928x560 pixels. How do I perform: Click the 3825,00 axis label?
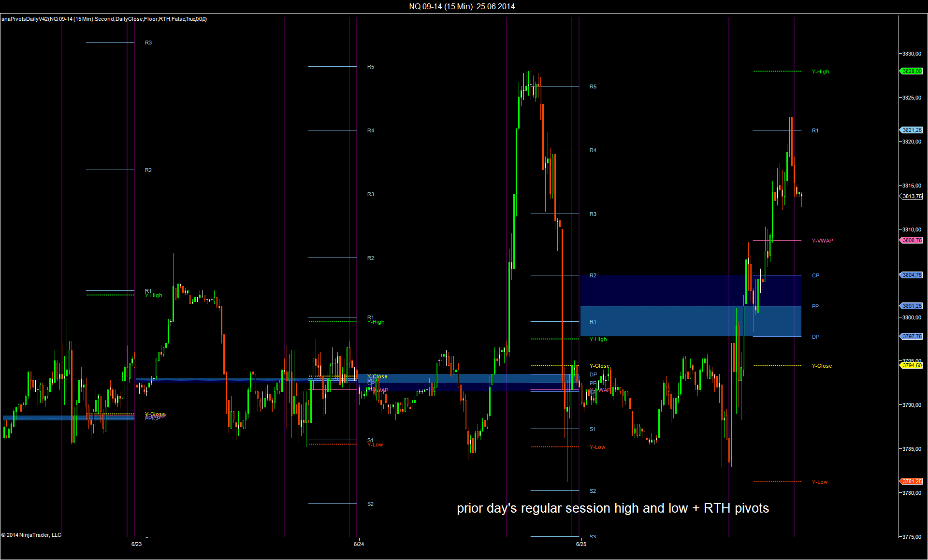[x=912, y=98]
